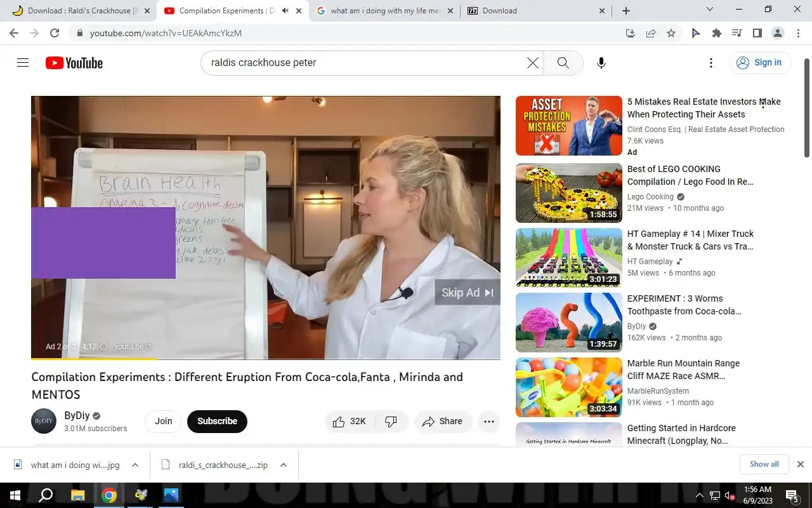
Task: Go to YouTube home via logo
Action: click(x=74, y=63)
